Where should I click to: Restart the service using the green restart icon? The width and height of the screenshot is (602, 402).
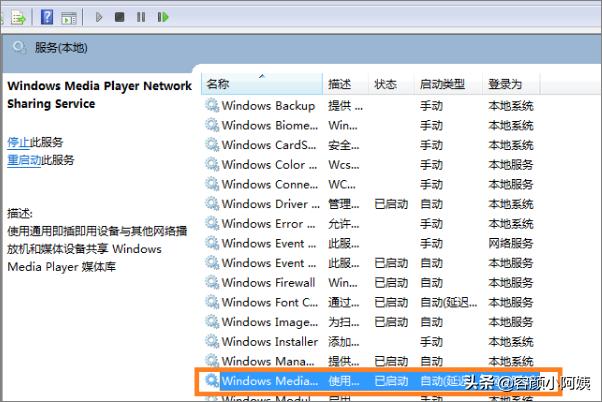point(163,17)
